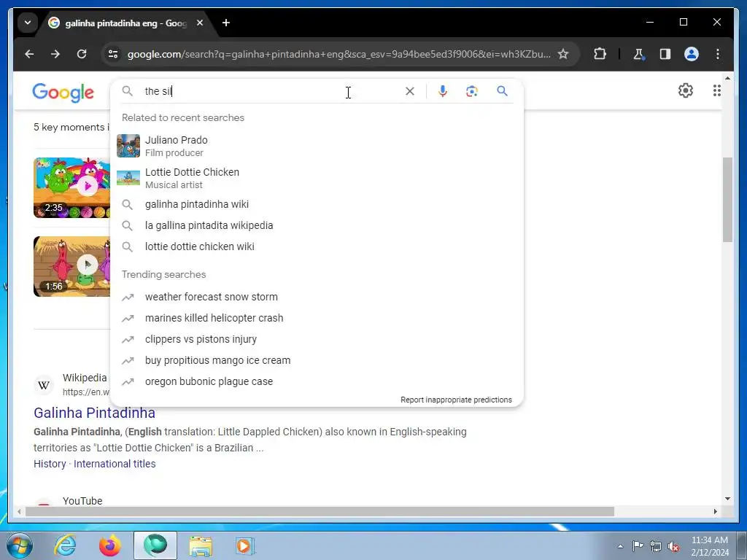The width and height of the screenshot is (747, 560).
Task: Pick oregon bubonic plague case trend
Action: (317, 381)
